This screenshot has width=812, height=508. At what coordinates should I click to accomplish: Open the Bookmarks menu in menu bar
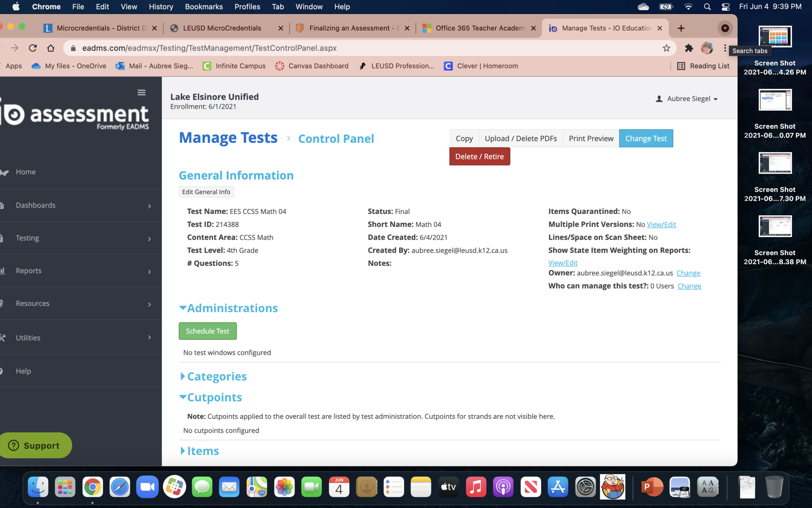(x=203, y=7)
